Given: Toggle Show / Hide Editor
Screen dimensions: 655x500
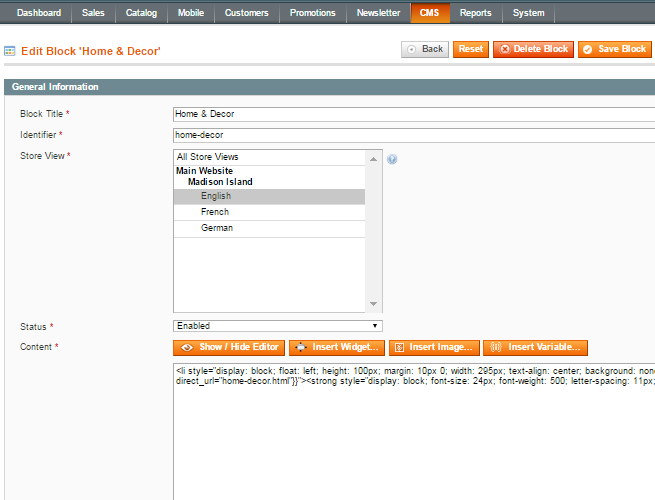Looking at the screenshot, I should [229, 347].
